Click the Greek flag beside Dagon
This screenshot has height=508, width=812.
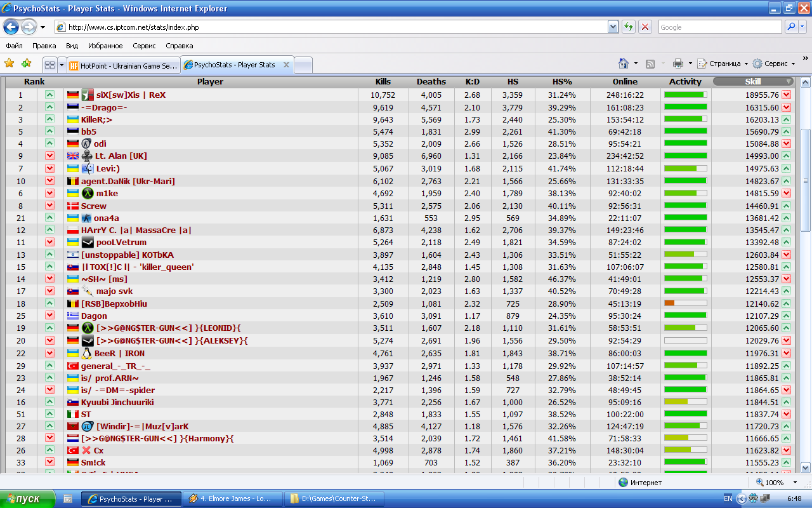pyautogui.click(x=73, y=316)
